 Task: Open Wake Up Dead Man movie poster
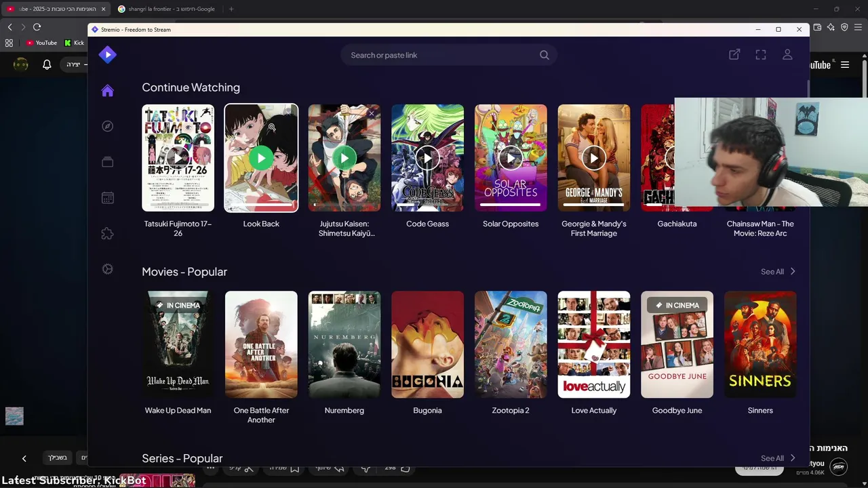[x=178, y=344]
